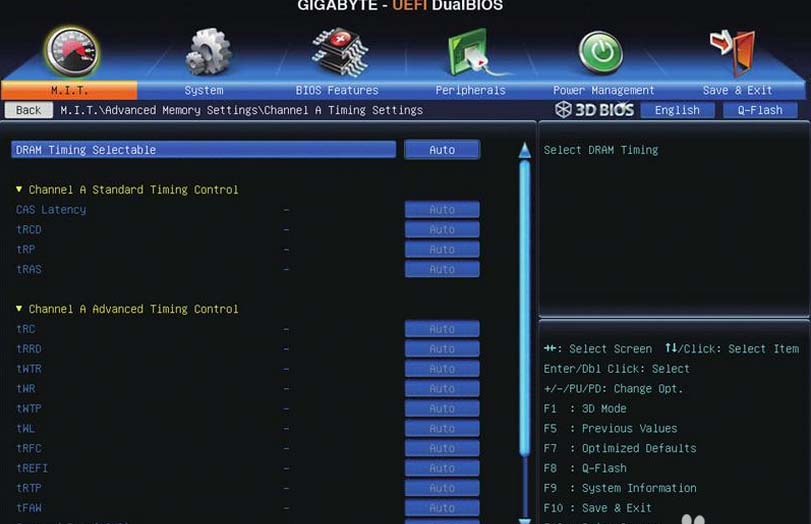The width and height of the screenshot is (811, 524).
Task: Open the tWTP Auto field
Action: tap(442, 409)
